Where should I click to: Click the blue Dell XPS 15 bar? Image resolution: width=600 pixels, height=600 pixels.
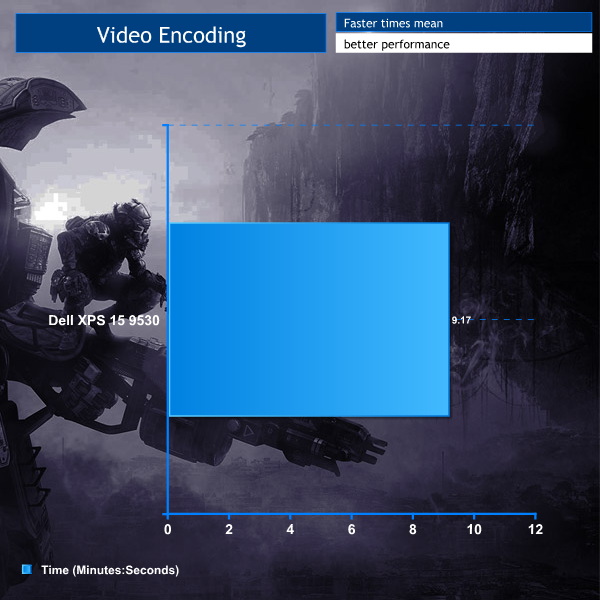pyautogui.click(x=309, y=320)
